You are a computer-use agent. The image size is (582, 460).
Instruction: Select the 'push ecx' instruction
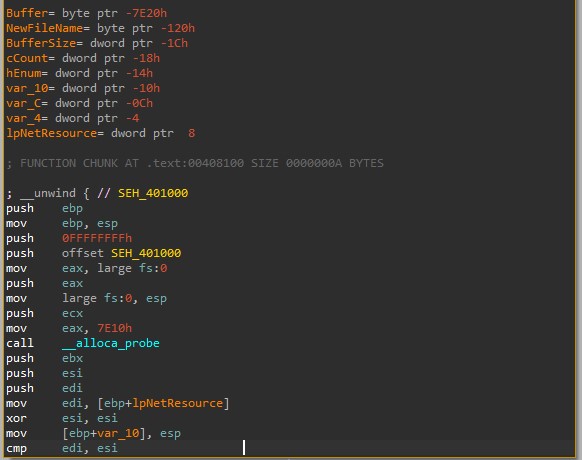tap(44, 313)
